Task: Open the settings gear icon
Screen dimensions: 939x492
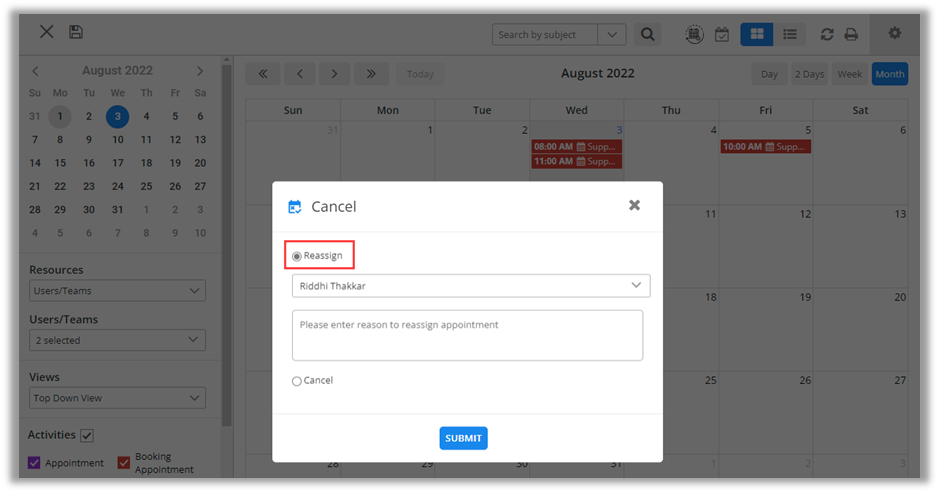Action: tap(895, 33)
